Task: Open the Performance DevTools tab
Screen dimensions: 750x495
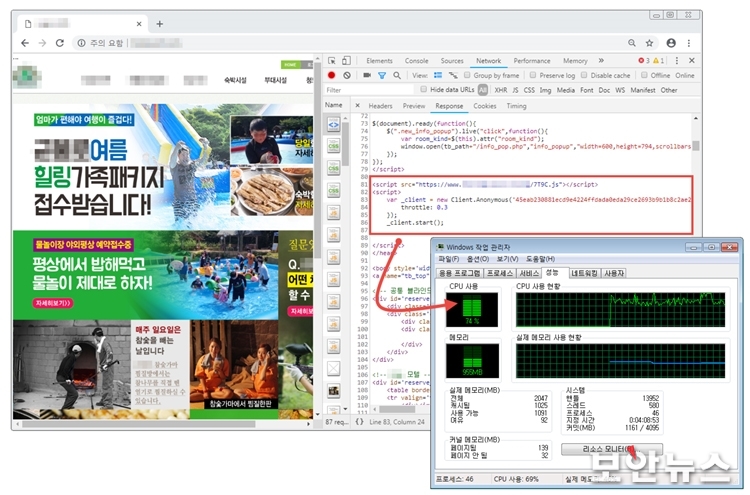Action: point(532,61)
